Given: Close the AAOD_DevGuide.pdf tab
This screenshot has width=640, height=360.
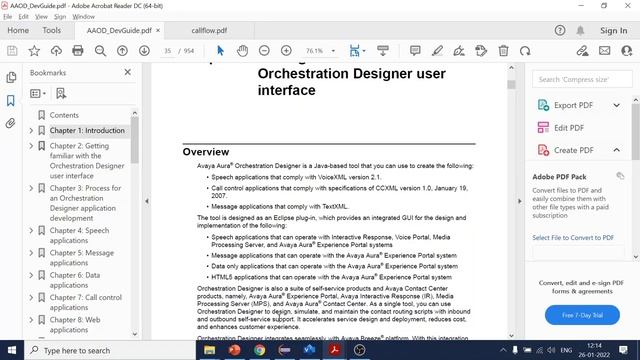Looking at the screenshot, I should tap(158, 31).
